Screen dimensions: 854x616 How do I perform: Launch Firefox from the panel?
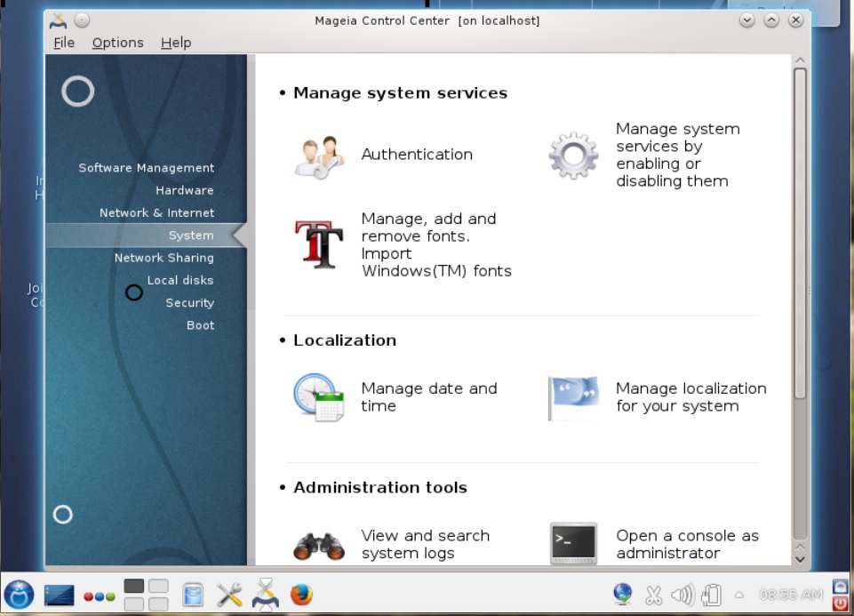click(x=301, y=595)
